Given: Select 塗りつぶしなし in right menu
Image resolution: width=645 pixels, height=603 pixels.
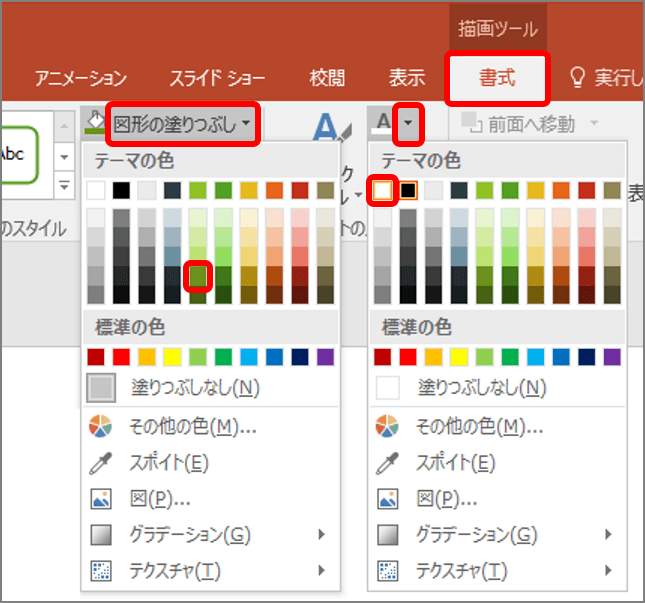Looking at the screenshot, I should (497, 387).
